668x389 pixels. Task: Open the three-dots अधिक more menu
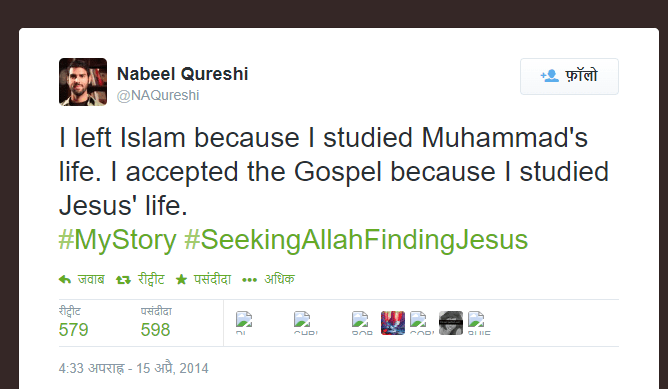[249, 280]
